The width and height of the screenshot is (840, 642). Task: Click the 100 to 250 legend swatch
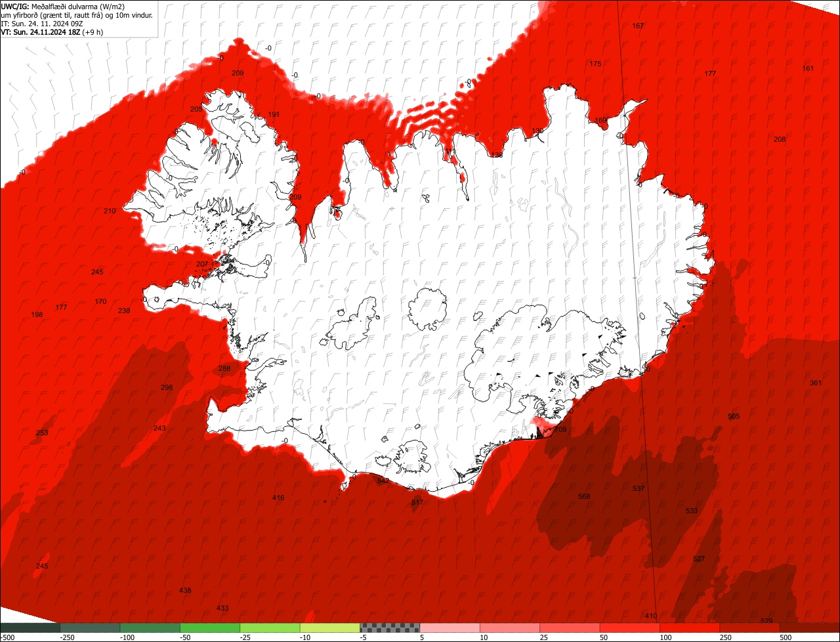[690, 628]
